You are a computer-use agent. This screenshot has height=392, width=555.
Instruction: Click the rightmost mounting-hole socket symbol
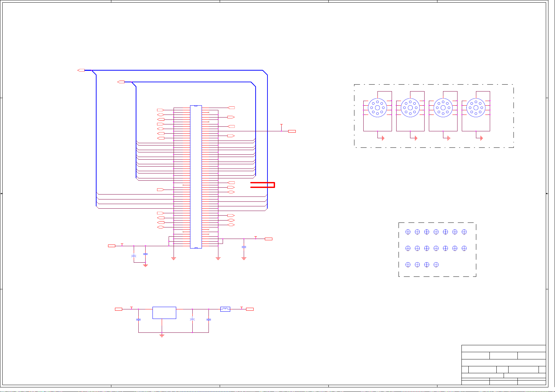476,108
